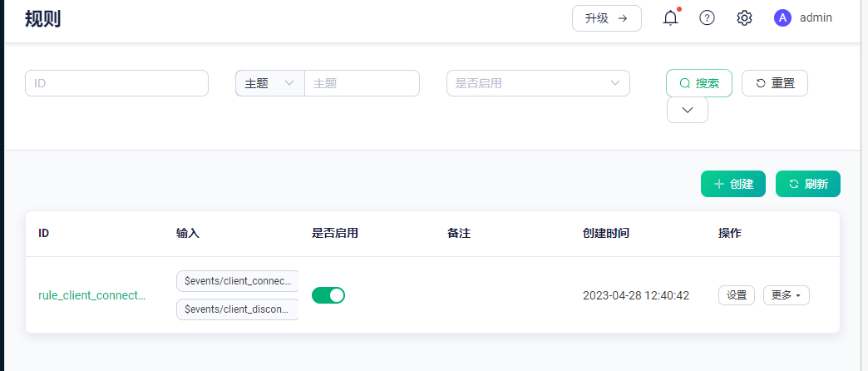
Task: Click the 规则 page title
Action: 42,18
